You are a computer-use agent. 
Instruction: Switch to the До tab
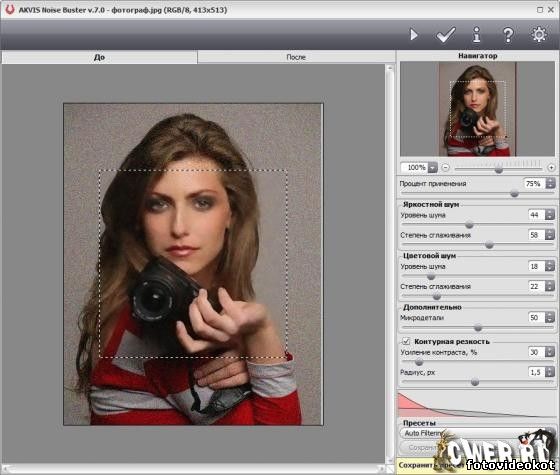(x=99, y=57)
